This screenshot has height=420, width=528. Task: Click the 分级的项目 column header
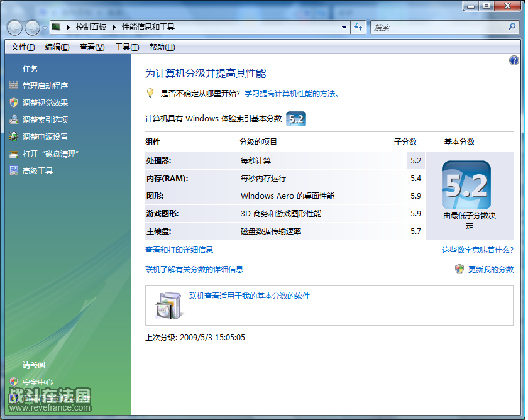pos(258,142)
